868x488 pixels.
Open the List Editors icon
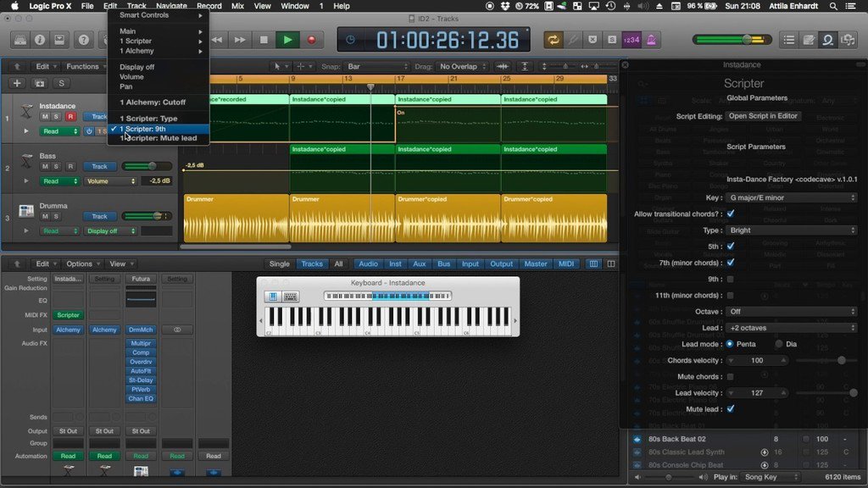pos(789,40)
